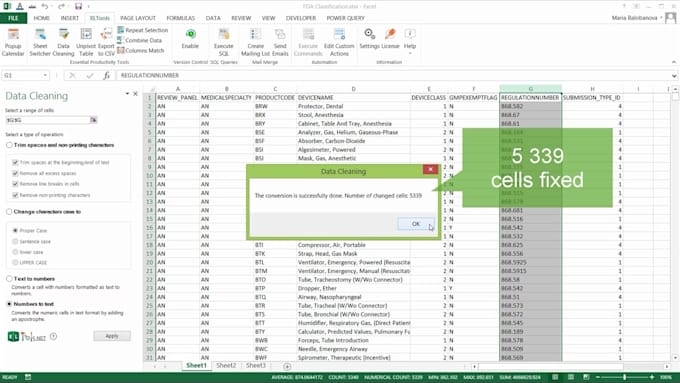Click OK in Data Cleaning dialog
Image resolution: width=680 pixels, height=383 pixels.
pos(415,224)
